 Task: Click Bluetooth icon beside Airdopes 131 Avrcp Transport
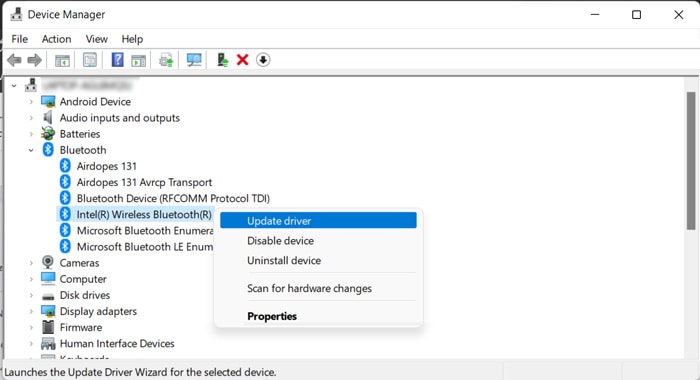click(65, 182)
